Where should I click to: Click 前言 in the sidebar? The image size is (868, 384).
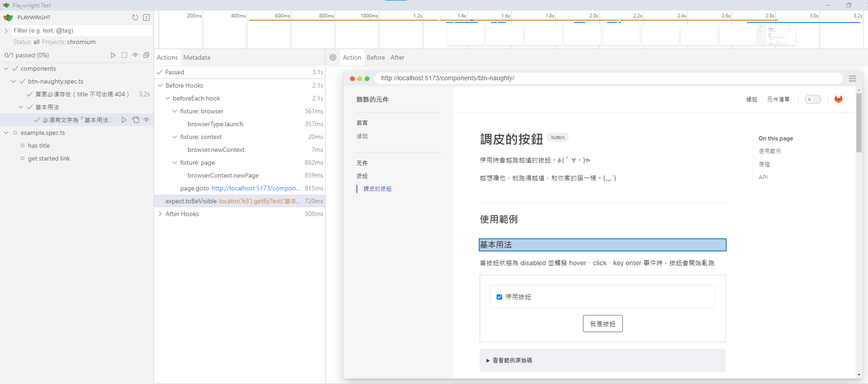click(362, 123)
